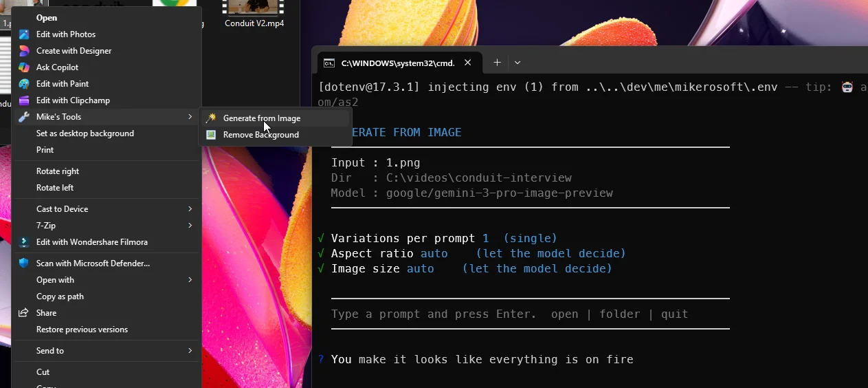
Task: Click the Edit with Paint icon
Action: coord(24,84)
